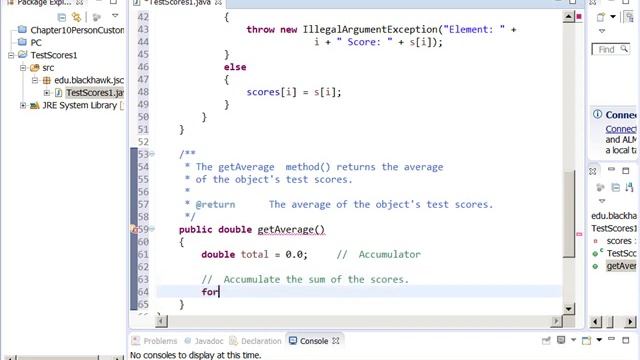This screenshot has height=360, width=640.
Task: Switch to the TestScores1.java editor tab
Action: tap(180, 2)
